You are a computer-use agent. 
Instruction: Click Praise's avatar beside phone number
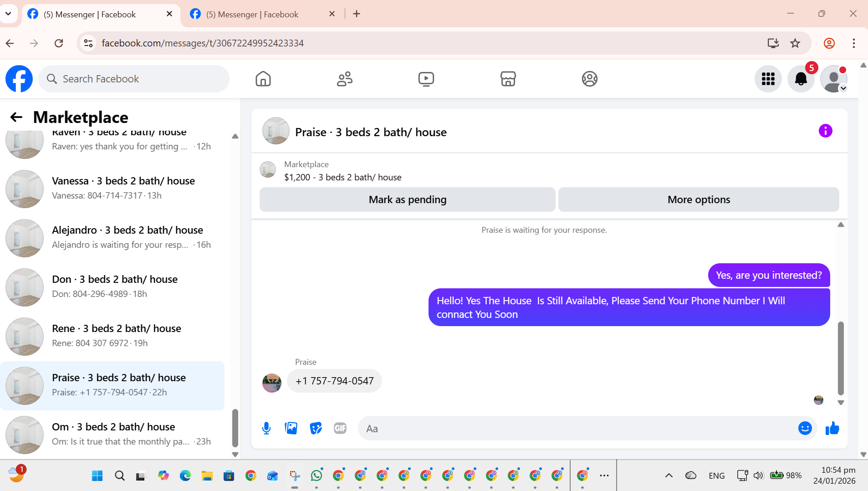tap(272, 383)
